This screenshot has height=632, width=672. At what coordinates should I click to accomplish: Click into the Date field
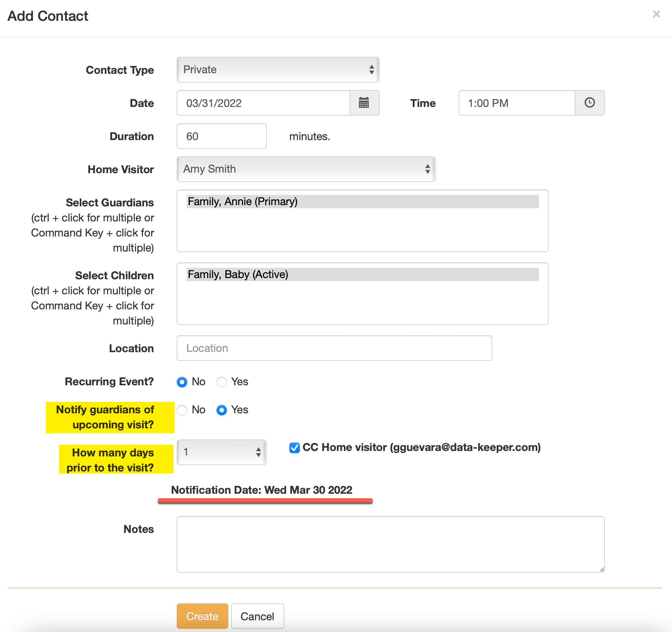(263, 103)
